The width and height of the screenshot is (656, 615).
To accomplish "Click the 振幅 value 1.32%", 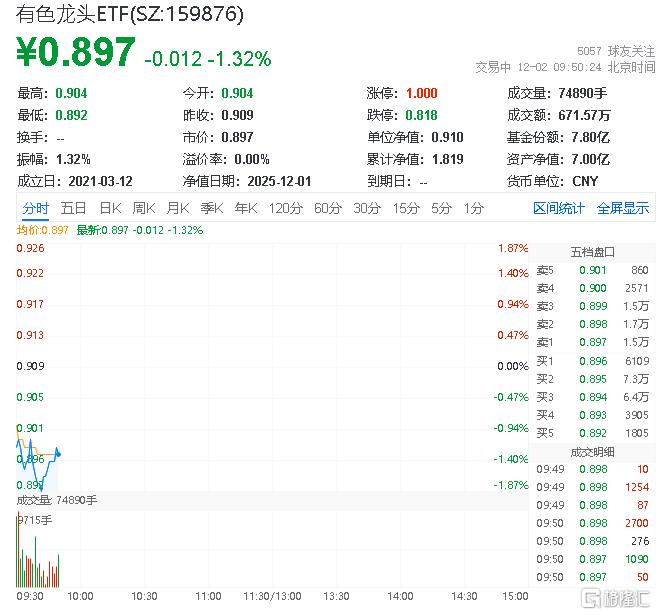I will [x=73, y=159].
